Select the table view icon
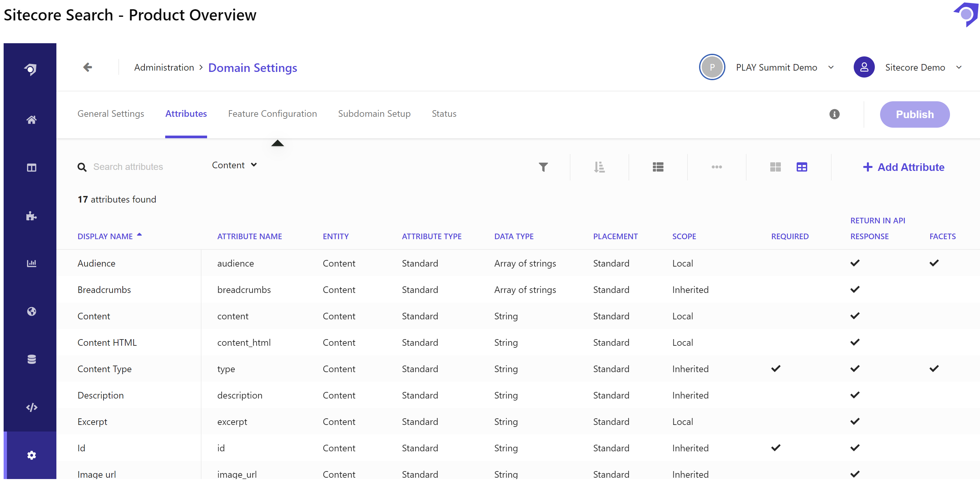The height and width of the screenshot is (482, 980). click(802, 167)
